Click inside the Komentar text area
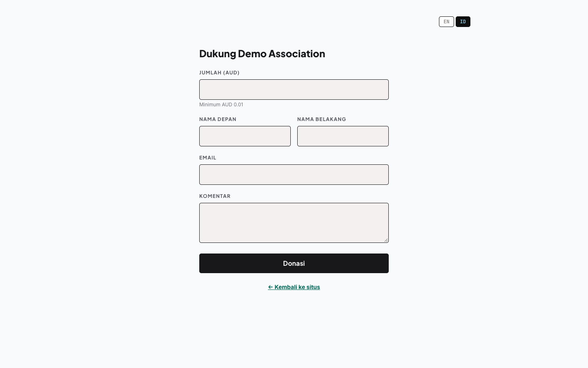588x368 pixels. click(x=294, y=223)
